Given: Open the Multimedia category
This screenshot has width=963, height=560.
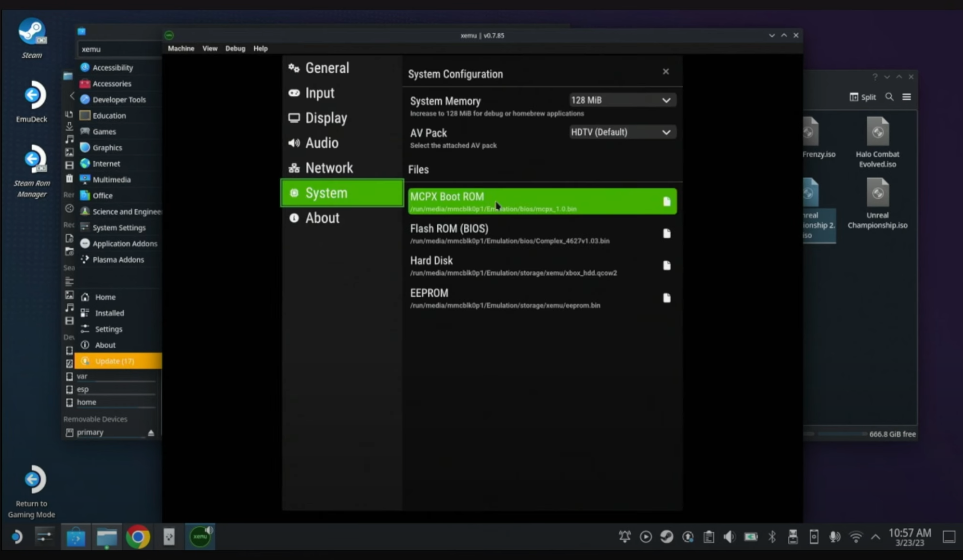Looking at the screenshot, I should click(118, 179).
